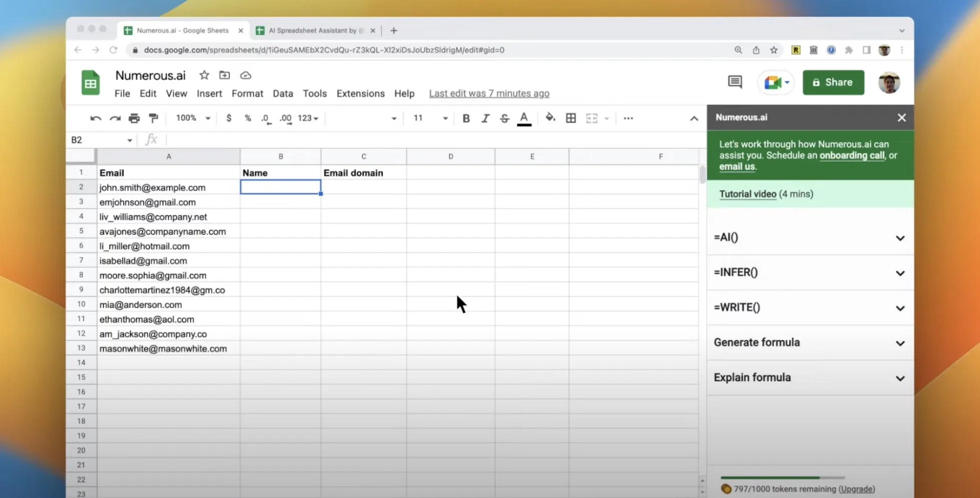The image size is (980, 498).
Task: Click the green Share button
Action: tap(833, 83)
